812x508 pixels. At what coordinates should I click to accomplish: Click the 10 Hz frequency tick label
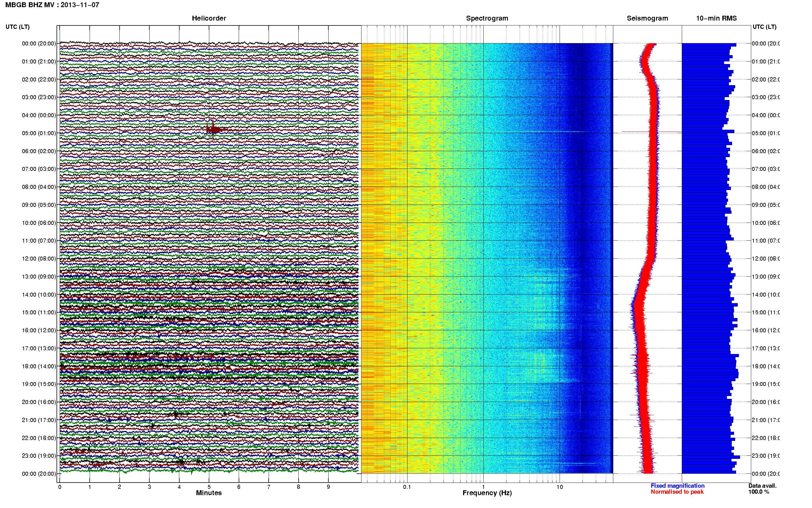(560, 487)
